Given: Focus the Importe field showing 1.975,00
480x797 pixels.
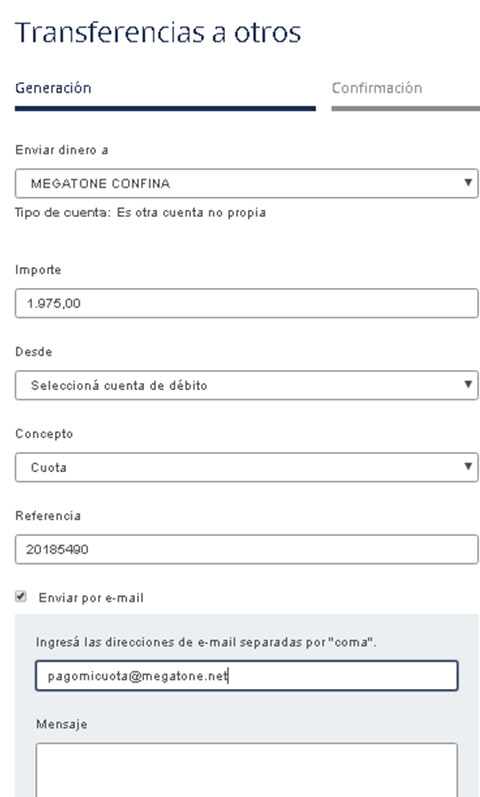Looking at the screenshot, I should (247, 303).
